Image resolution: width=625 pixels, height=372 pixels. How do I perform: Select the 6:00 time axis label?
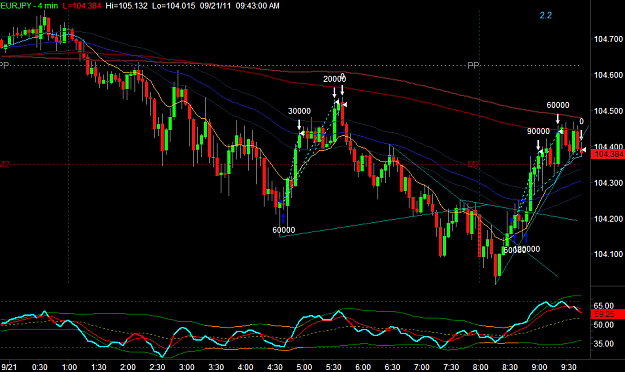363,367
